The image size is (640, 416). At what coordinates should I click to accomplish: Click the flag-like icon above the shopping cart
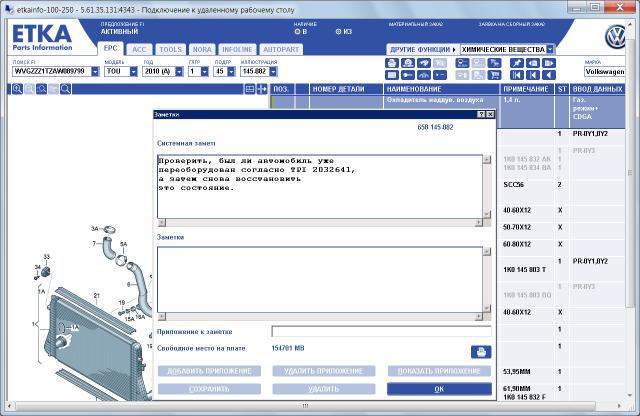point(495,63)
